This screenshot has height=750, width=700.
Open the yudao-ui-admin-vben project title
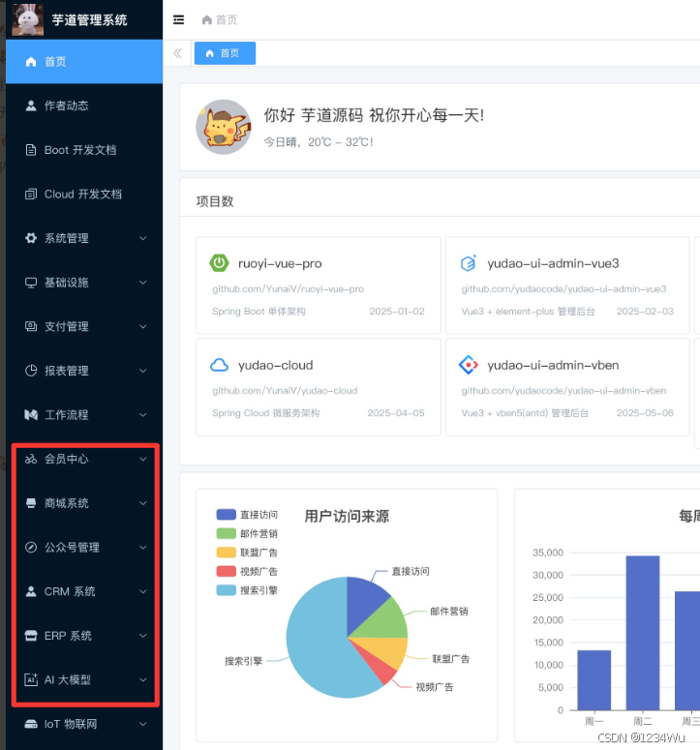point(553,366)
